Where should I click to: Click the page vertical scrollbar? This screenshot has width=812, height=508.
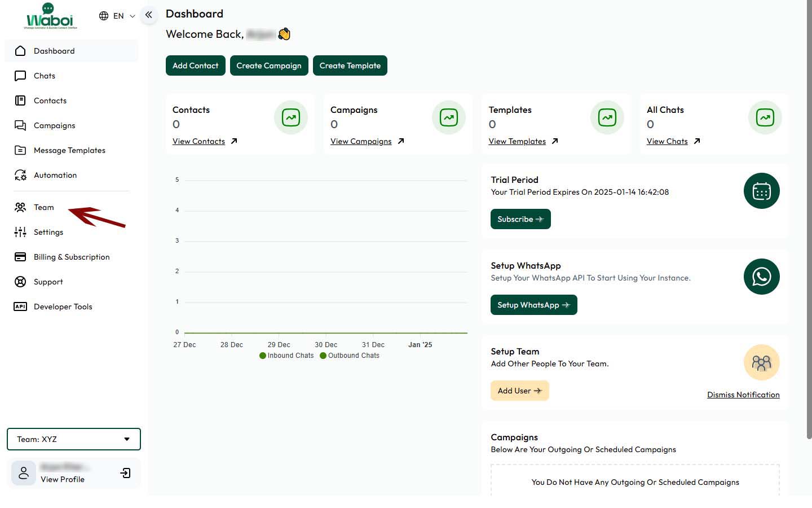pos(809,220)
